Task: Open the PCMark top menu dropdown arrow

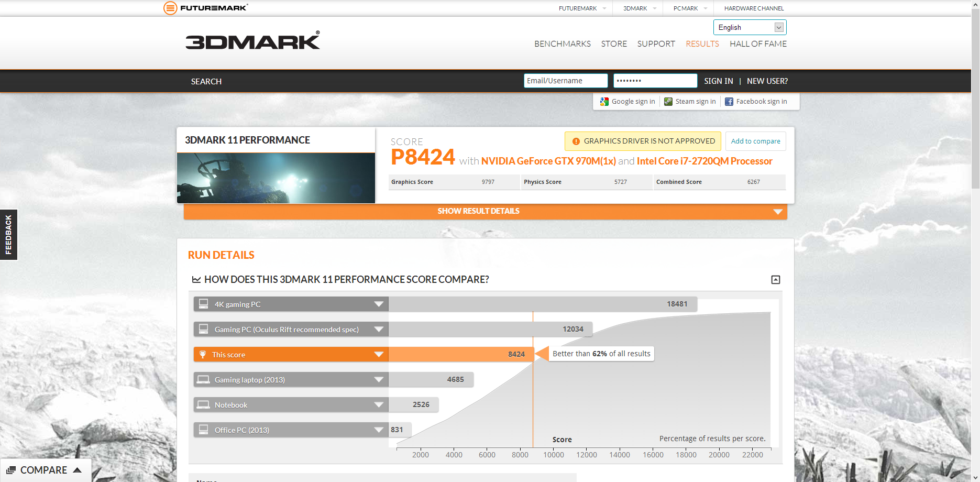Action: click(x=706, y=8)
